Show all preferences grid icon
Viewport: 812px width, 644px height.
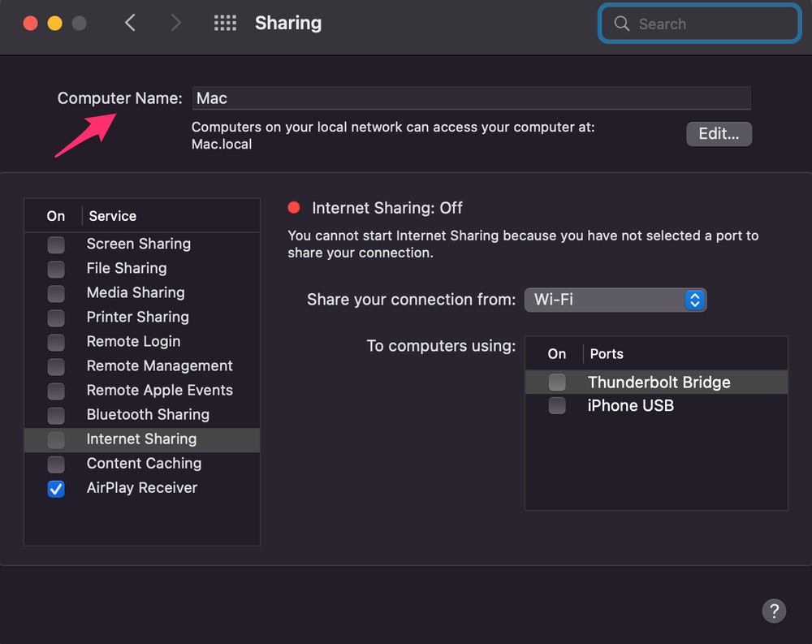(225, 23)
